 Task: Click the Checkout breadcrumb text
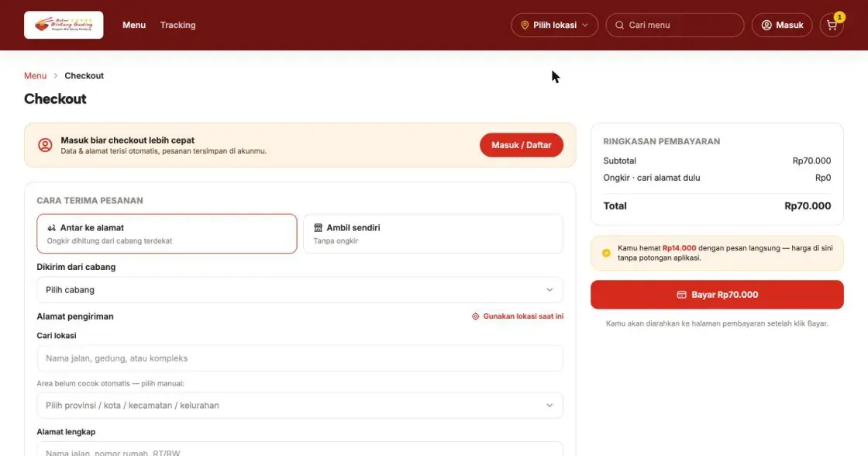click(84, 76)
